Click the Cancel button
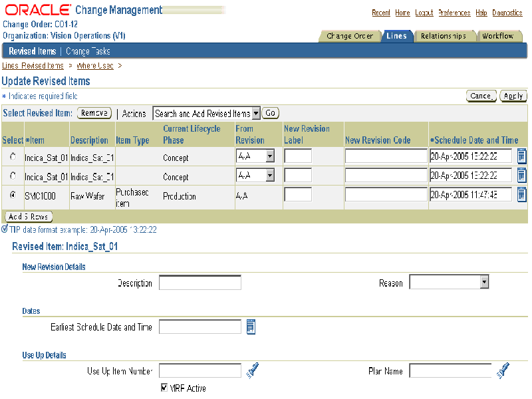The width and height of the screenshot is (532, 399). (x=481, y=96)
